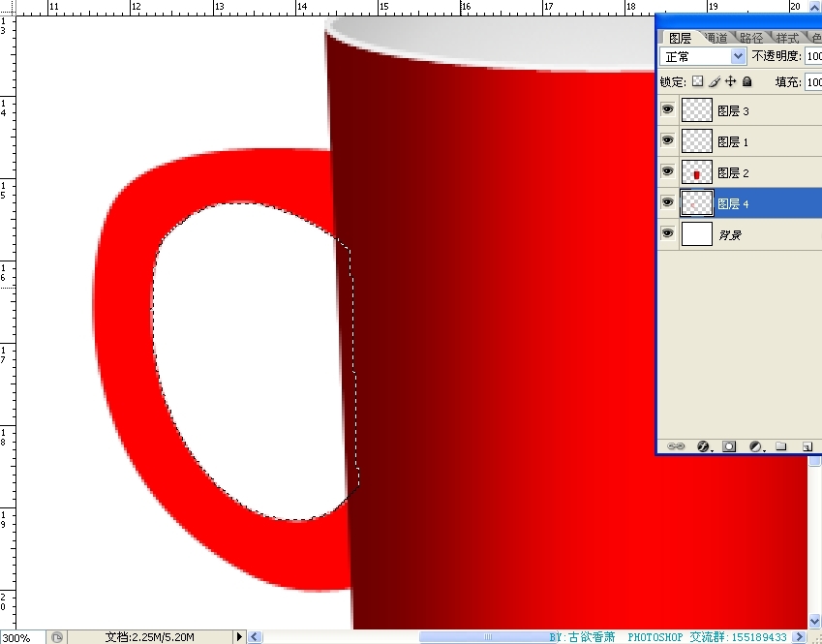Create new fill or adjustment layer
The height and width of the screenshot is (644, 822).
pyautogui.click(x=756, y=446)
